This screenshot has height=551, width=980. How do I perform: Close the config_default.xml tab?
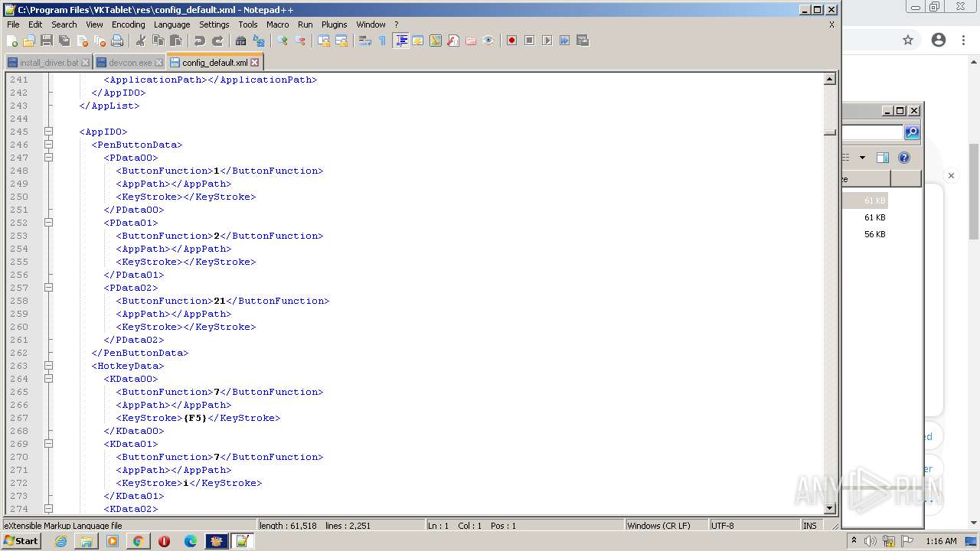pyautogui.click(x=255, y=63)
